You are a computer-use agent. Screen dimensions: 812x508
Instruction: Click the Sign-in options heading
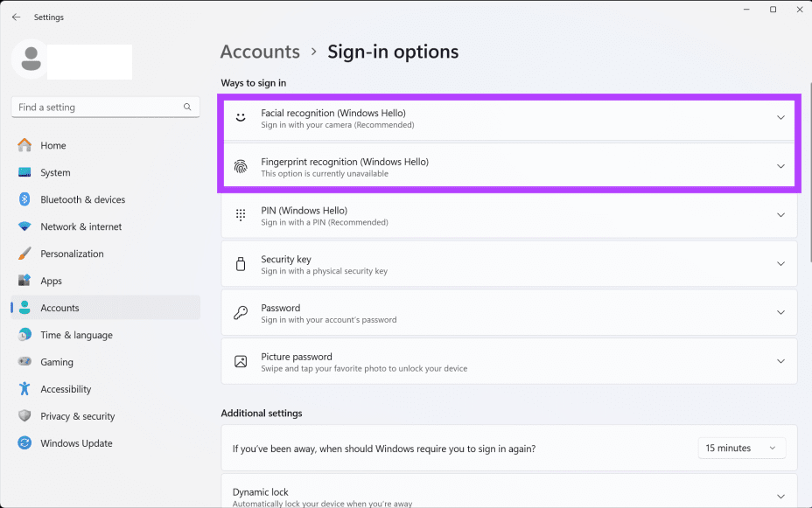(393, 52)
